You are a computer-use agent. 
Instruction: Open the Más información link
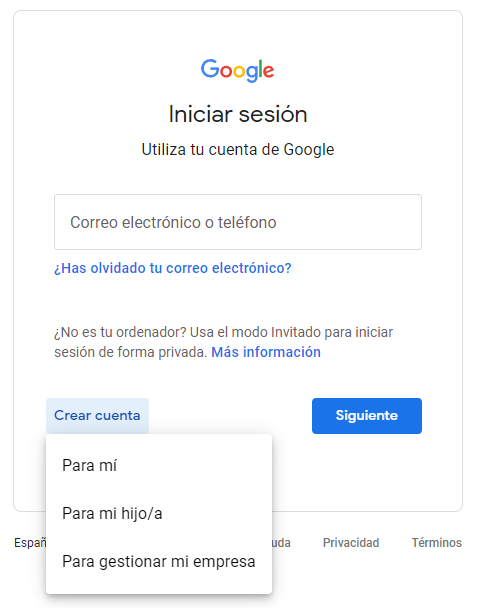[x=266, y=352]
